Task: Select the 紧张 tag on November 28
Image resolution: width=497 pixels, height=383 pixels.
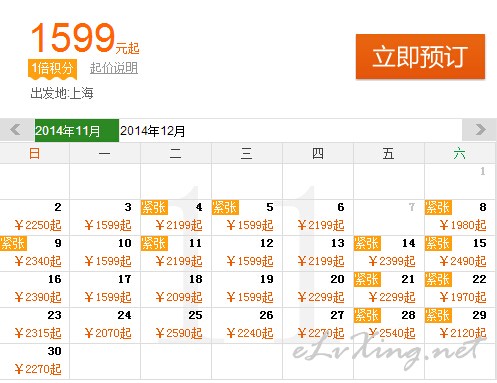Action: [367, 315]
